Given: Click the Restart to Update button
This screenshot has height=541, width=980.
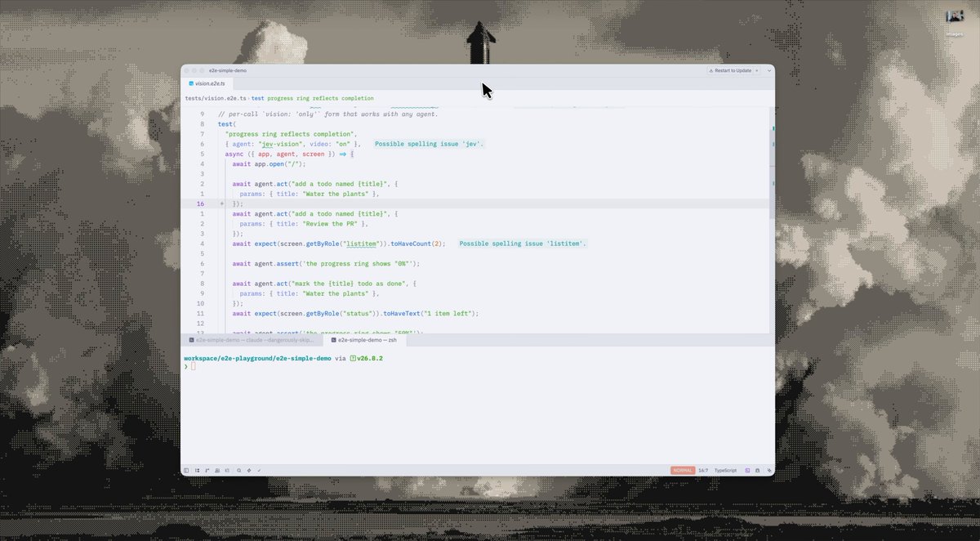Looking at the screenshot, I should pyautogui.click(x=731, y=70).
